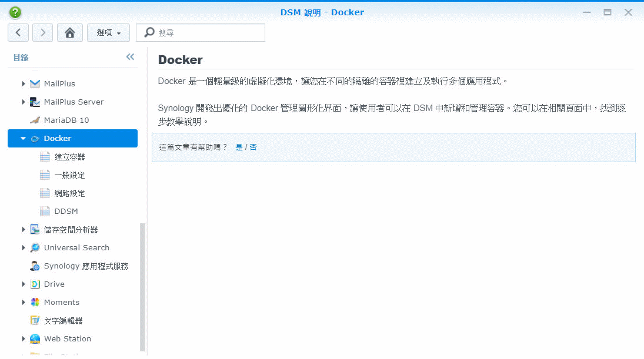
Task: Expand the Web Station tree node
Action: (24, 339)
